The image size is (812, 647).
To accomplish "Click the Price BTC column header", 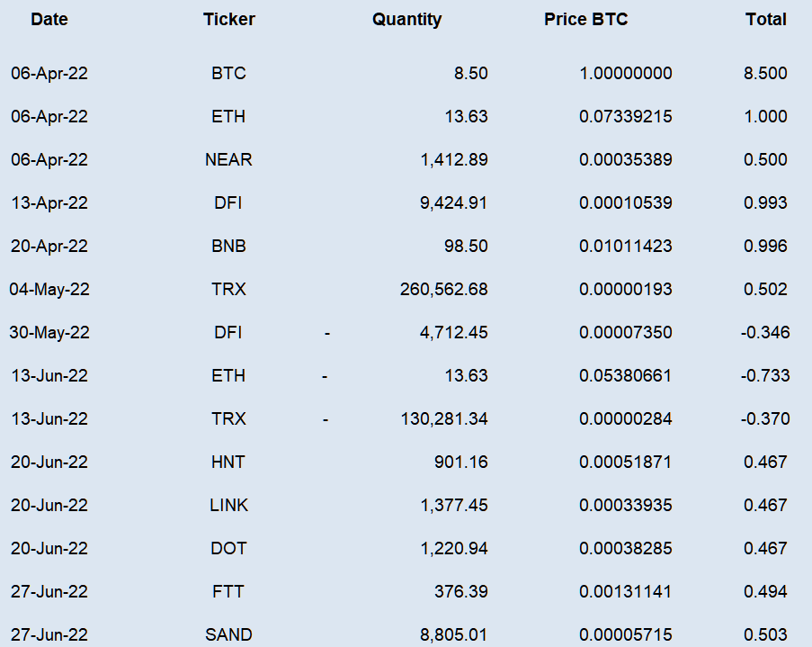I will point(585,19).
